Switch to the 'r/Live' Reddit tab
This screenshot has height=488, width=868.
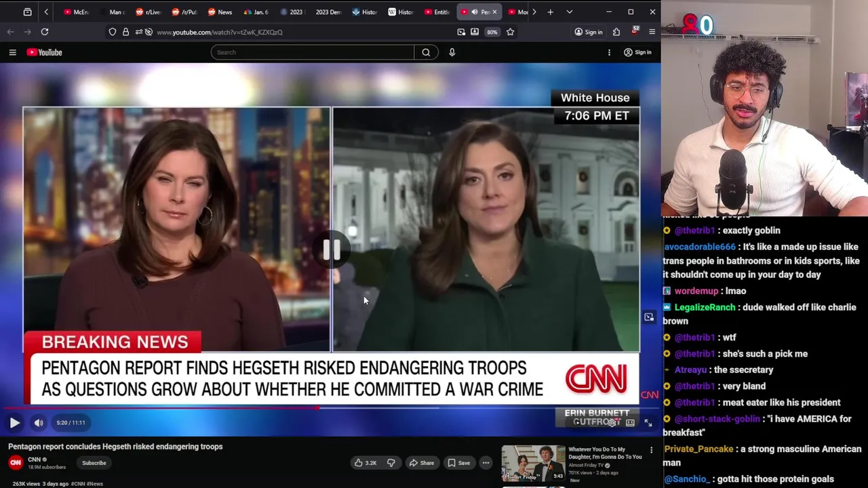click(x=148, y=12)
